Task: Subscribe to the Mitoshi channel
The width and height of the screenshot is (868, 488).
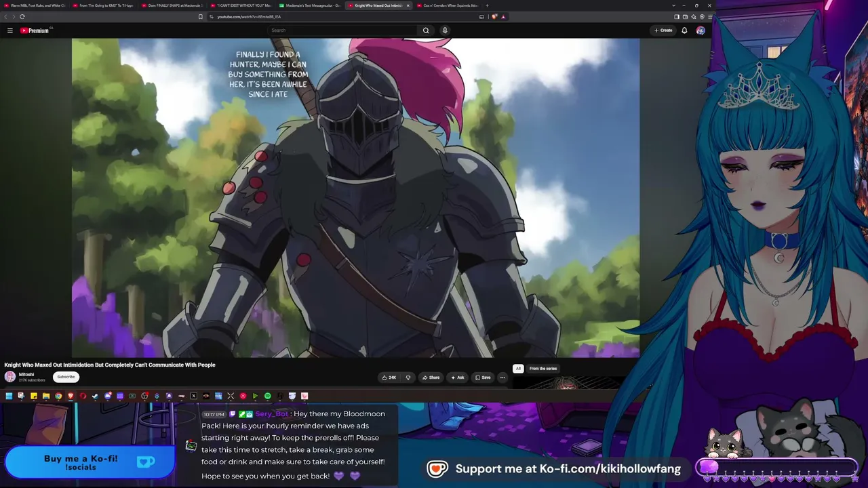Action: [66, 377]
